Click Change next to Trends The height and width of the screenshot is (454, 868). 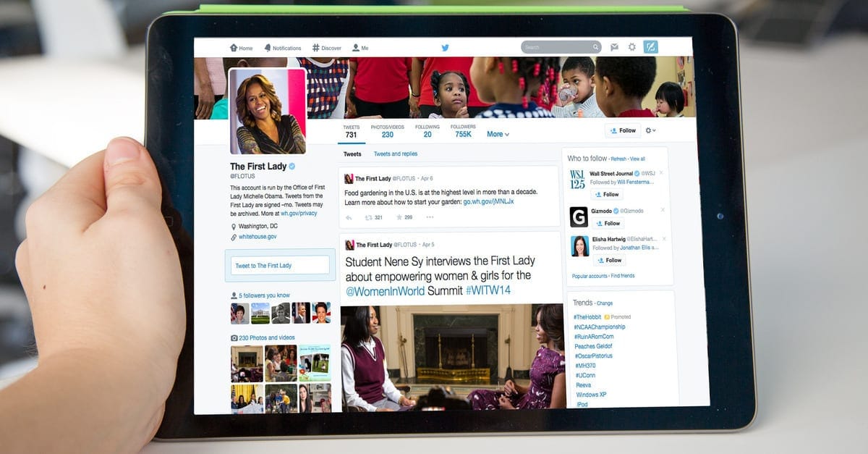[605, 303]
